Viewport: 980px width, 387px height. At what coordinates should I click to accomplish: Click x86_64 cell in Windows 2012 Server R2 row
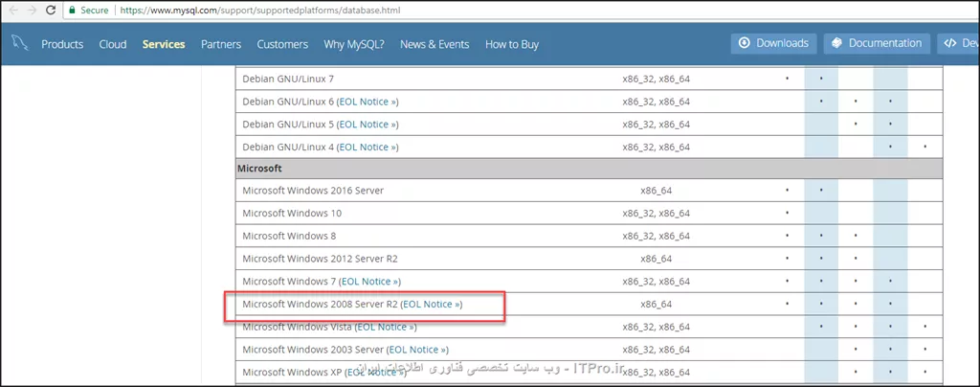coord(657,259)
